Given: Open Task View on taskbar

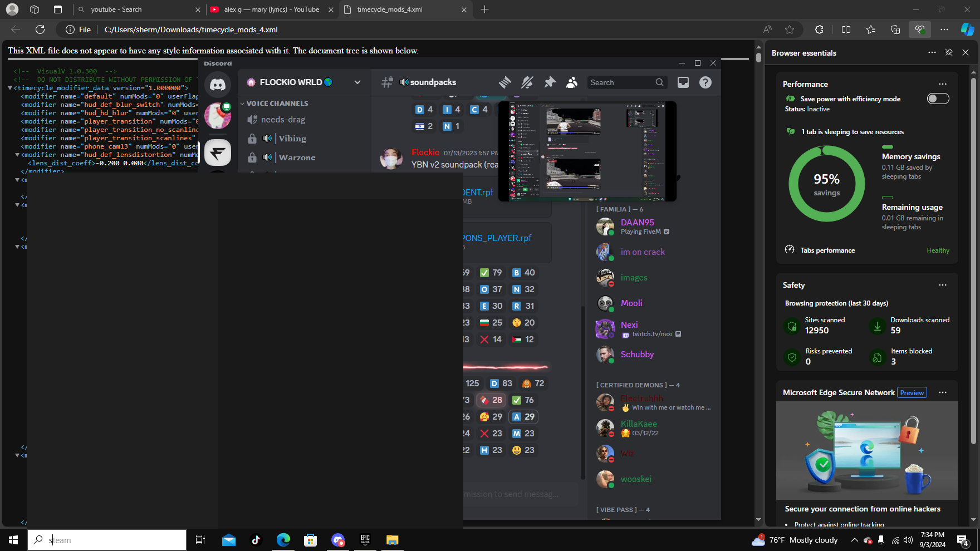Looking at the screenshot, I should pyautogui.click(x=200, y=540).
